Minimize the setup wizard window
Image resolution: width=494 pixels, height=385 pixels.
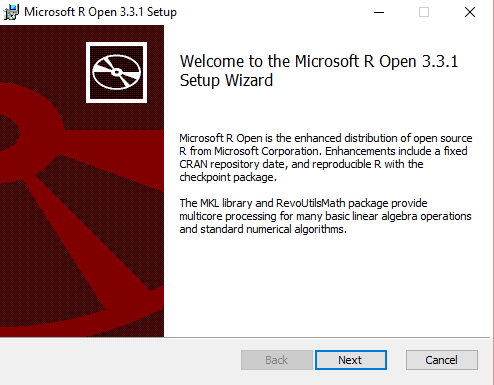click(x=379, y=12)
